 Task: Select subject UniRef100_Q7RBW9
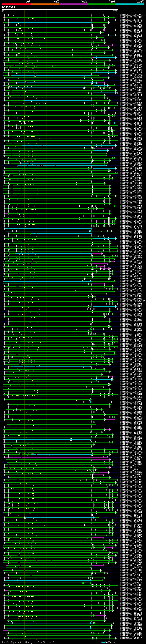point(131,27)
